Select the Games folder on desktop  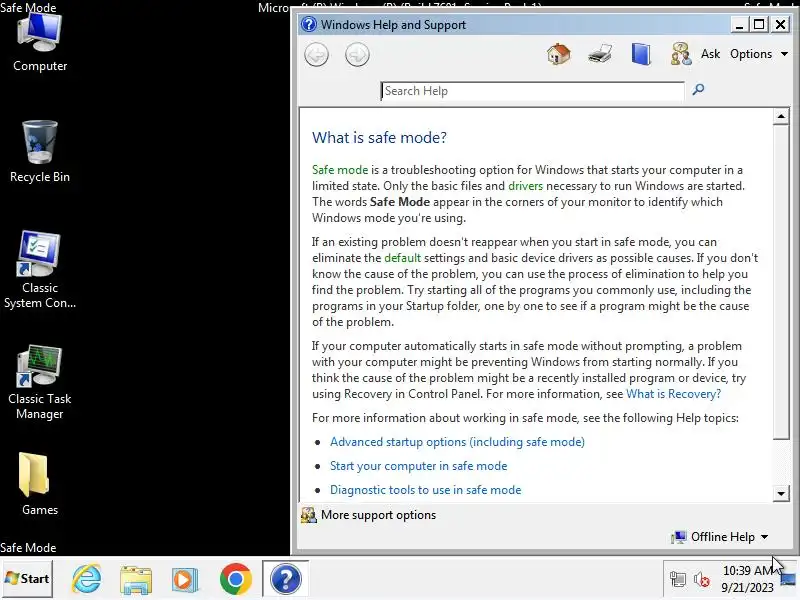click(40, 484)
